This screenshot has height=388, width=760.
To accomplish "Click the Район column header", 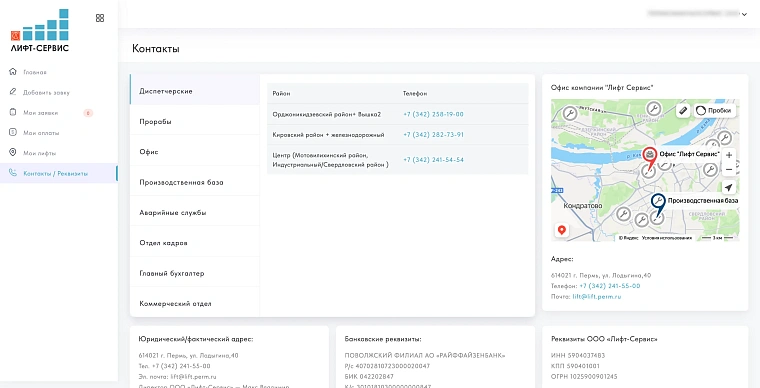I will tap(281, 93).
